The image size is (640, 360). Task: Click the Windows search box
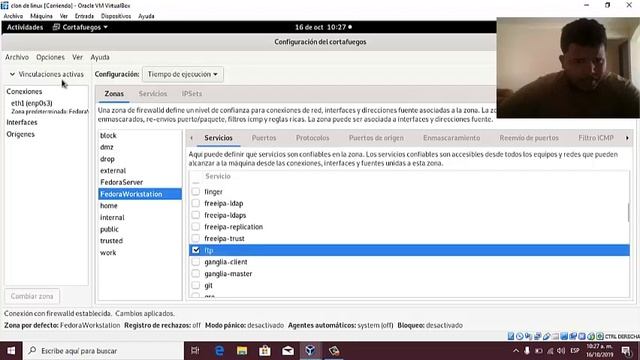click(104, 351)
